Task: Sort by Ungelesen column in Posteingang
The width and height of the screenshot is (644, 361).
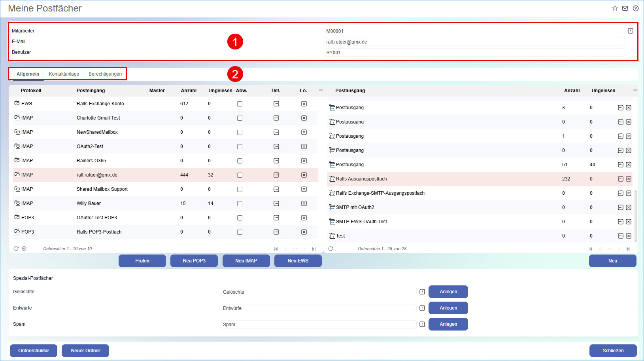Action: [x=220, y=91]
